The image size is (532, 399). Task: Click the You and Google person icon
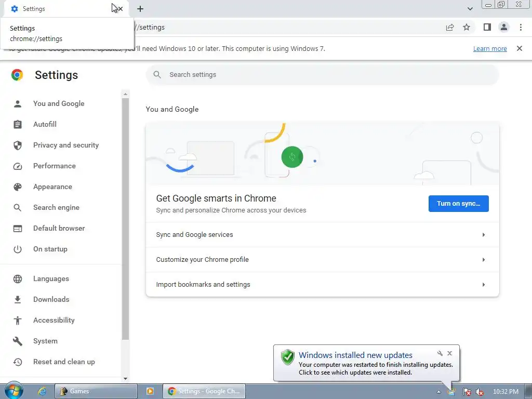coord(17,104)
